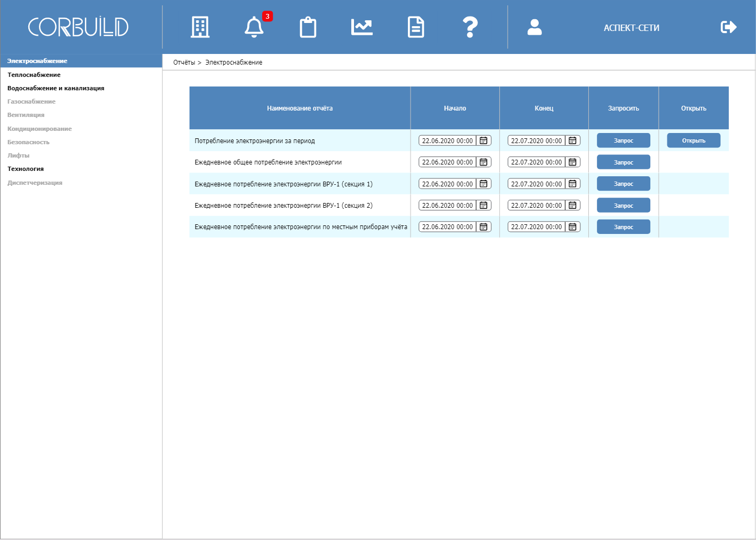
Task: Click Запрос for местным приборам учёта
Action: (624, 226)
